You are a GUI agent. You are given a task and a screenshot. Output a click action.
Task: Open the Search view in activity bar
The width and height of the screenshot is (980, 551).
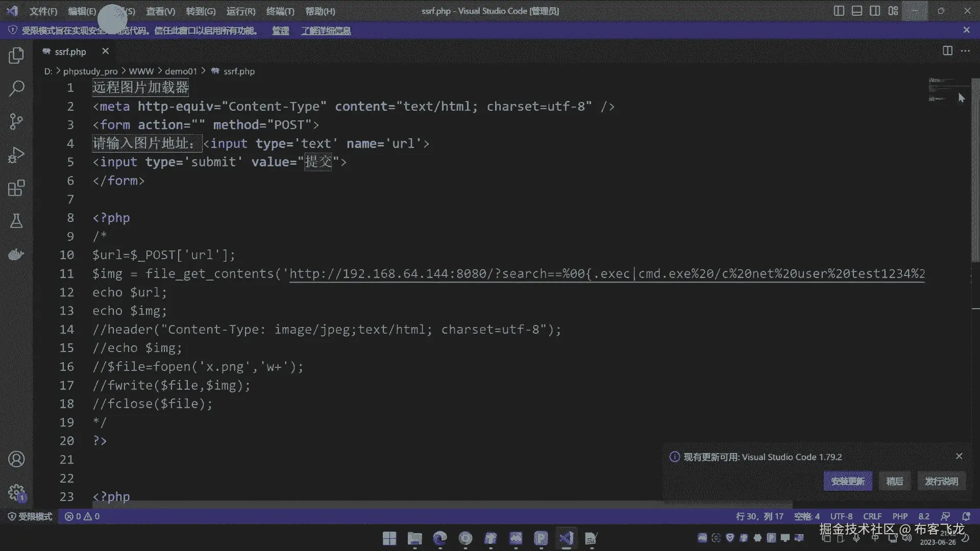[x=16, y=88]
